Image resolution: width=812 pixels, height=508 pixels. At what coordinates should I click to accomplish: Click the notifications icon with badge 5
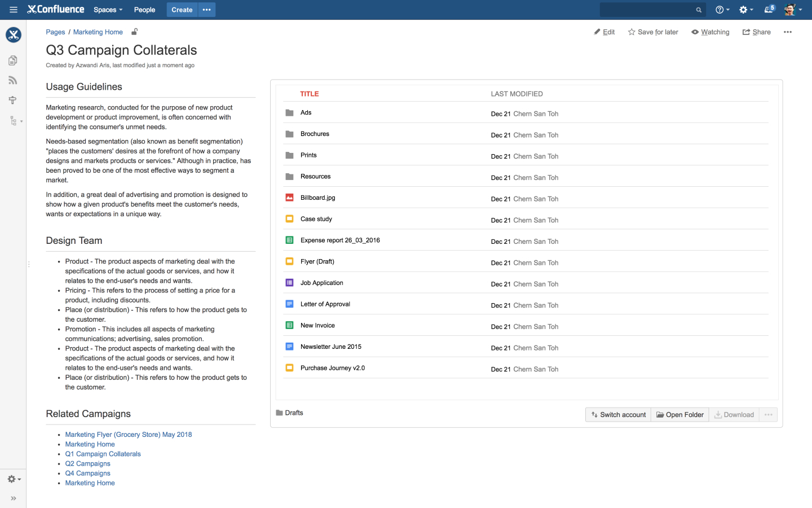point(769,10)
